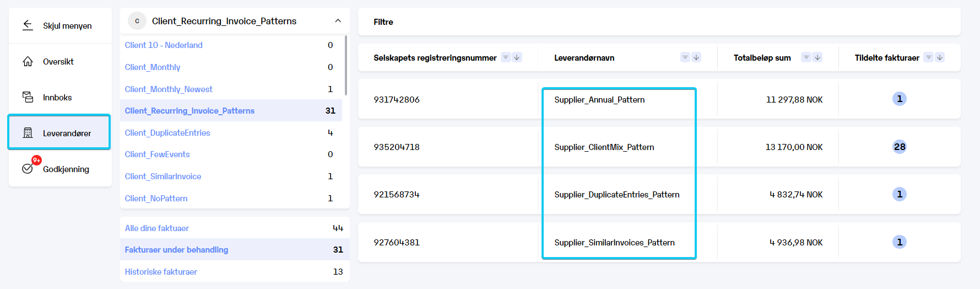Open the Filtre panel

(x=659, y=22)
